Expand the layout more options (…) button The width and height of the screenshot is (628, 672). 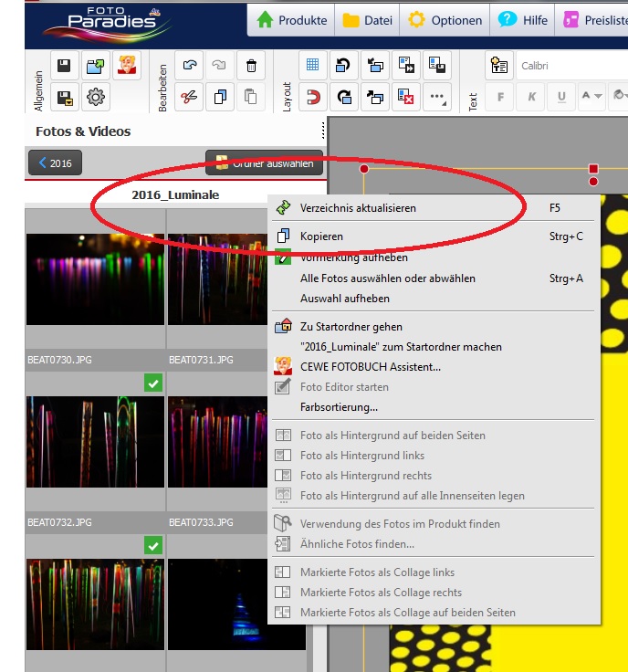(437, 96)
